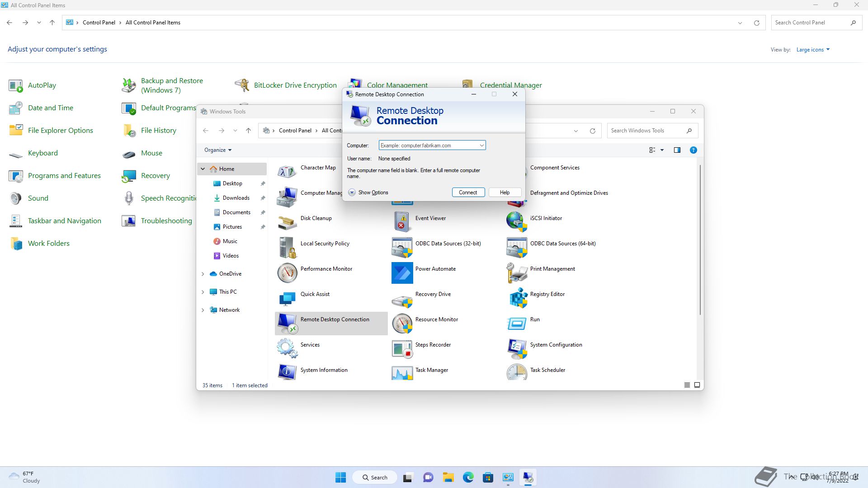Launch Steps Recorder icon
Screen dimensions: 868x488
coord(402,349)
